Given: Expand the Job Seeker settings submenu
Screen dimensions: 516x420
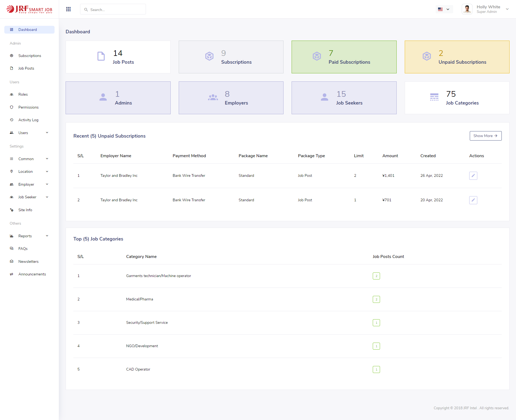Looking at the screenshot, I should pyautogui.click(x=47, y=197).
